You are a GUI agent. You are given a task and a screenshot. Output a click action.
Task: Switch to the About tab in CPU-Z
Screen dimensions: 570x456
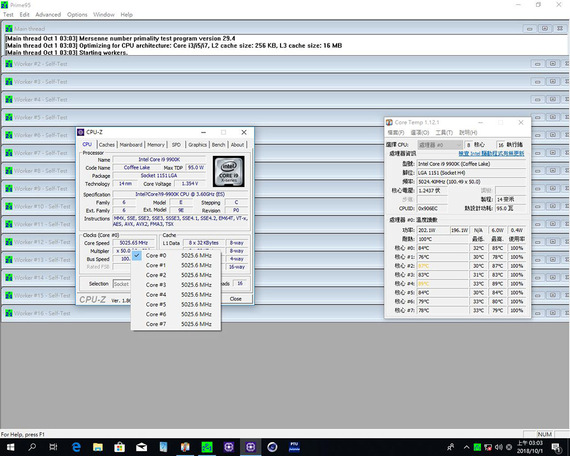tap(237, 145)
